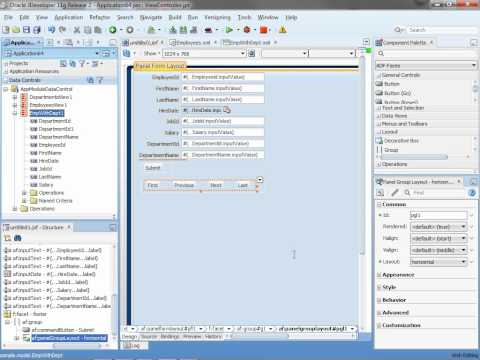This screenshot has height=360, width=480.
Task: Click the refresh icon beside the resolution dropdown
Action: (252, 53)
